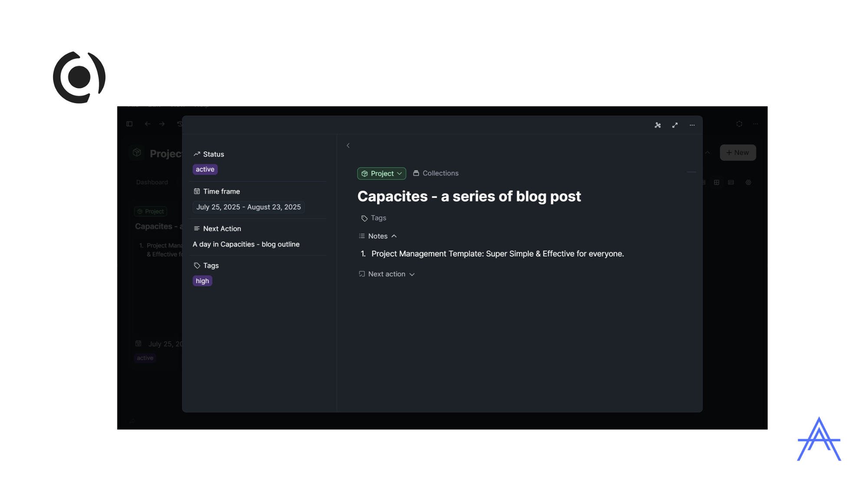The height and width of the screenshot is (488, 868).
Task: Open view settings gear in background
Action: click(x=748, y=183)
